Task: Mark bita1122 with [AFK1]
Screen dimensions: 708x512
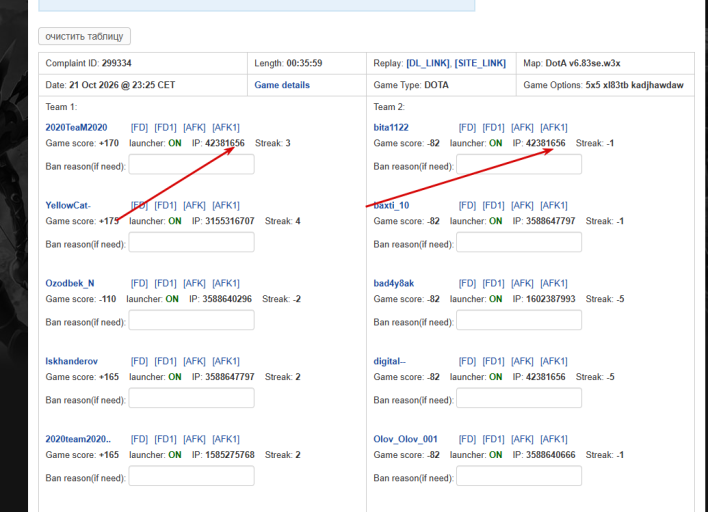Action: (554, 127)
